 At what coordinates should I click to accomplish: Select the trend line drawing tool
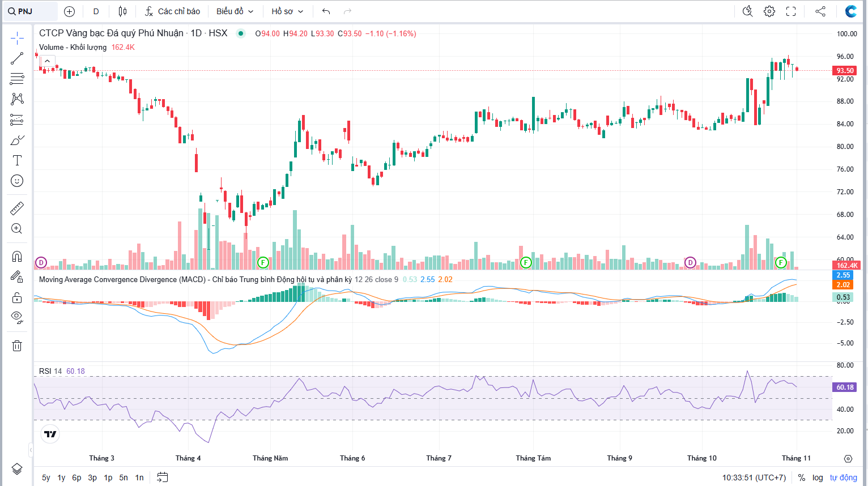[17, 58]
